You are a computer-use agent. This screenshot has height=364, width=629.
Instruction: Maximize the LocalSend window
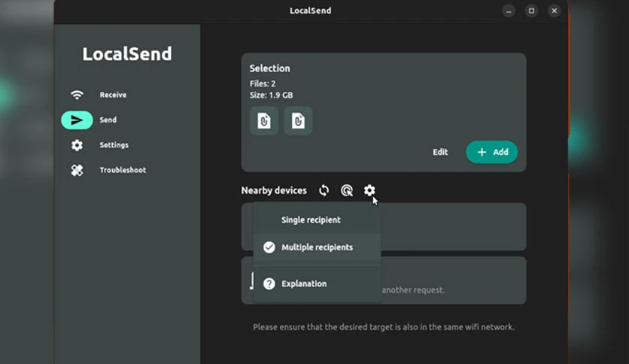(531, 11)
